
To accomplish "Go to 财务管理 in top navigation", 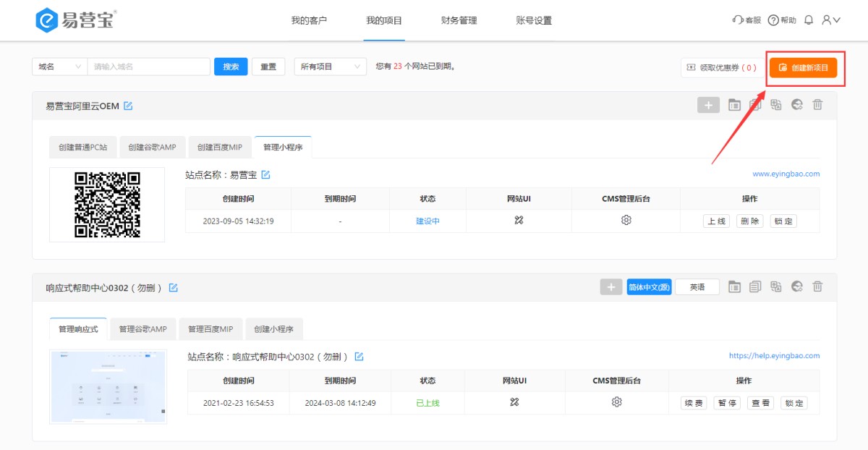I will (459, 20).
